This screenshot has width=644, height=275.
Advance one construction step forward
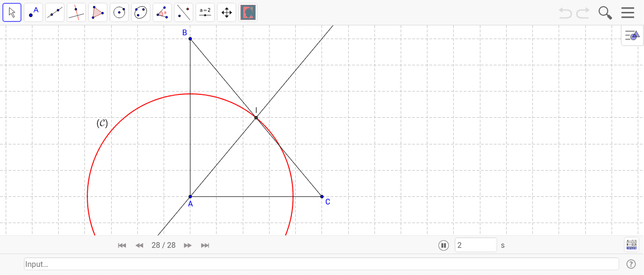click(x=188, y=245)
